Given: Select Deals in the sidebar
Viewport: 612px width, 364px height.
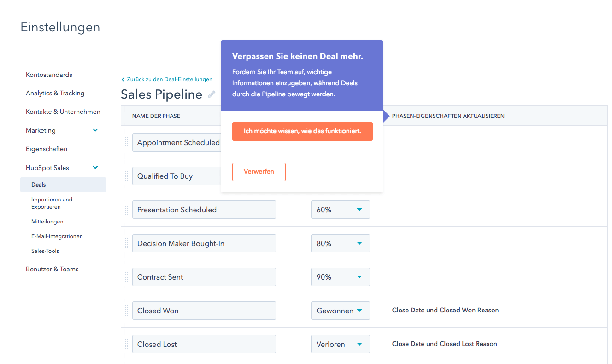Looking at the screenshot, I should (38, 184).
